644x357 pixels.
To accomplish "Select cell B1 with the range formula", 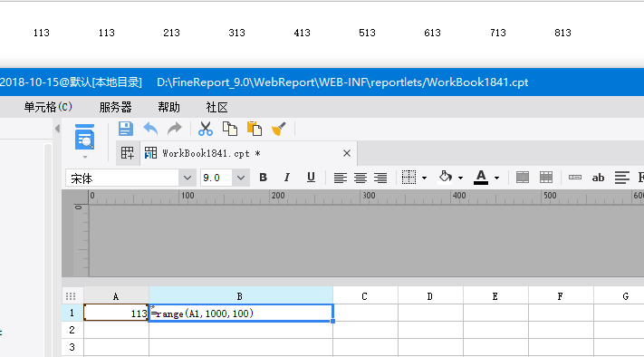I will [x=241, y=313].
